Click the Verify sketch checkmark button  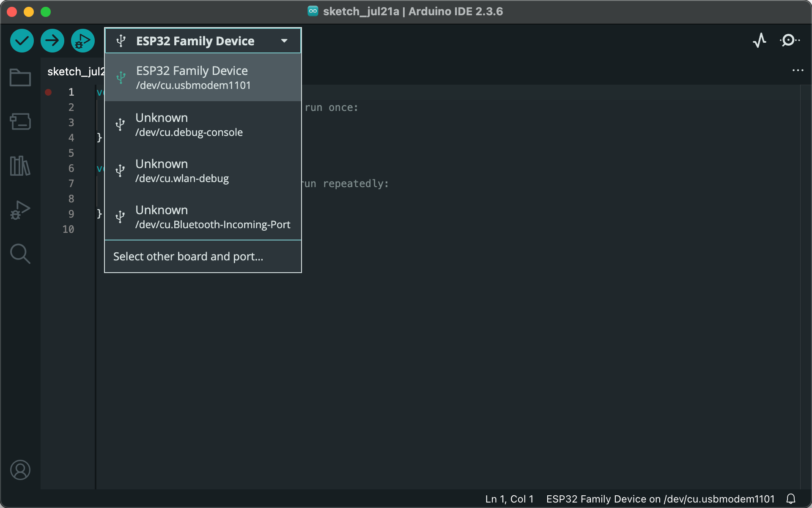pos(22,41)
